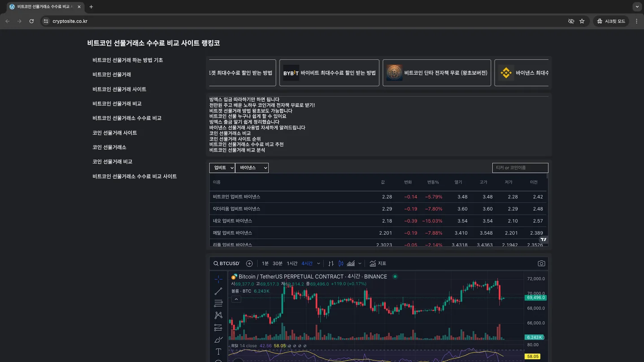Viewport: 644px width, 362px height.
Task: Expand the chart style dropdown arrow
Action: pos(360,263)
